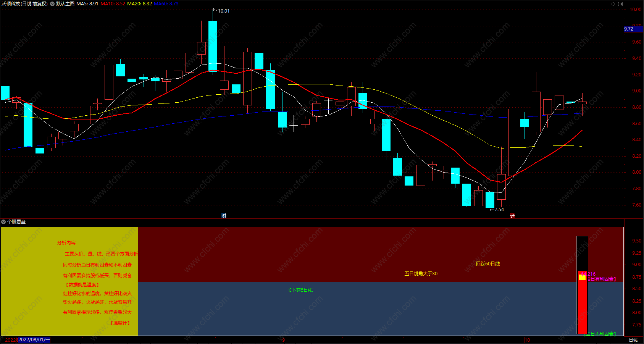Click the 个股看盘 indicator title

[16, 221]
